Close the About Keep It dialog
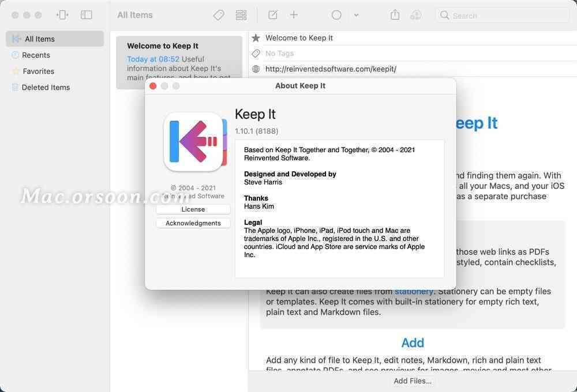 (x=153, y=86)
